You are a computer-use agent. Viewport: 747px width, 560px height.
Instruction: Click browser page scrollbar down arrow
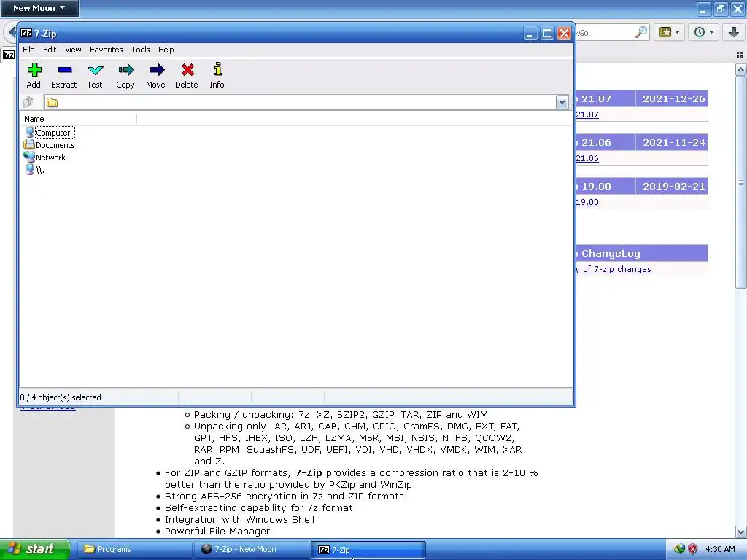[x=740, y=532]
